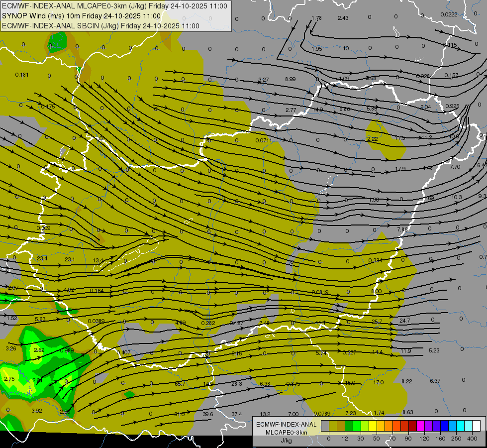Image resolution: width=487 pixels, height=448 pixels.
Task: Click the map value '23.1'
Action: tap(70, 259)
